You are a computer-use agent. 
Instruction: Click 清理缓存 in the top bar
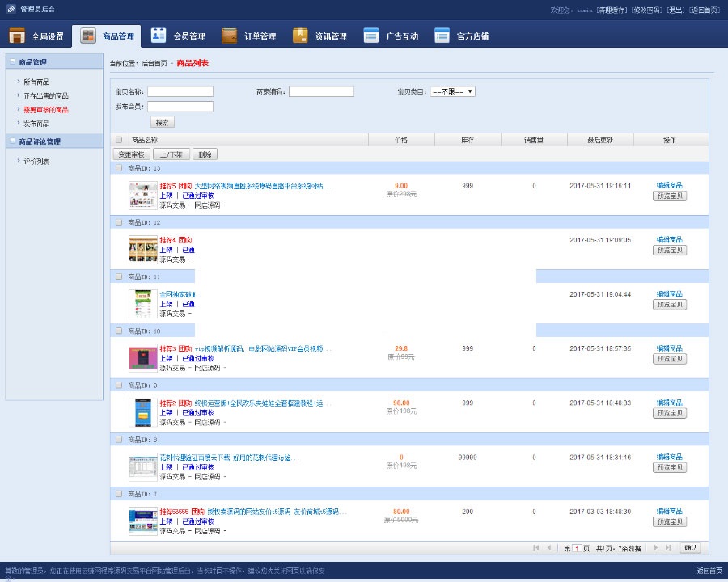(612, 11)
